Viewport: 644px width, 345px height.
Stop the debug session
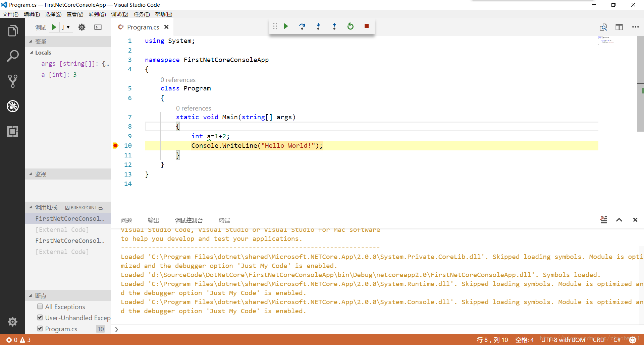367,26
